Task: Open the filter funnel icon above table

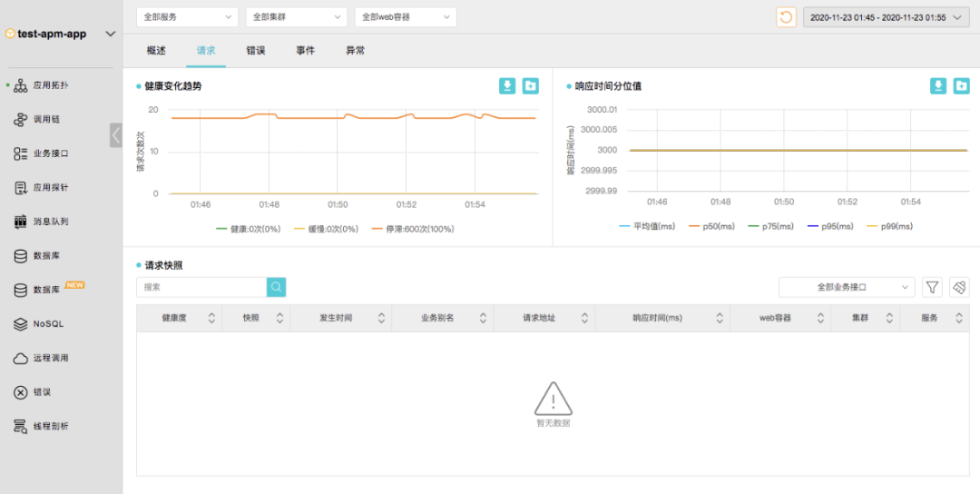Action: pos(932,288)
